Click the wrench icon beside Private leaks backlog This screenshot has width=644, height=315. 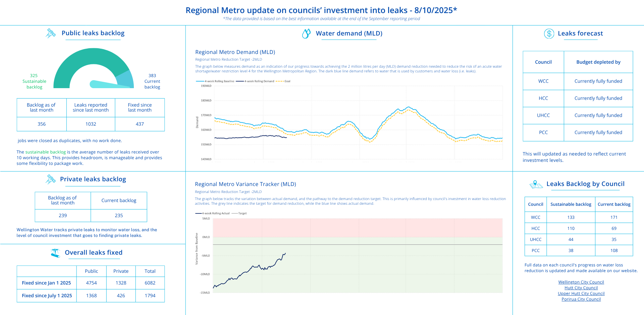[x=51, y=179]
